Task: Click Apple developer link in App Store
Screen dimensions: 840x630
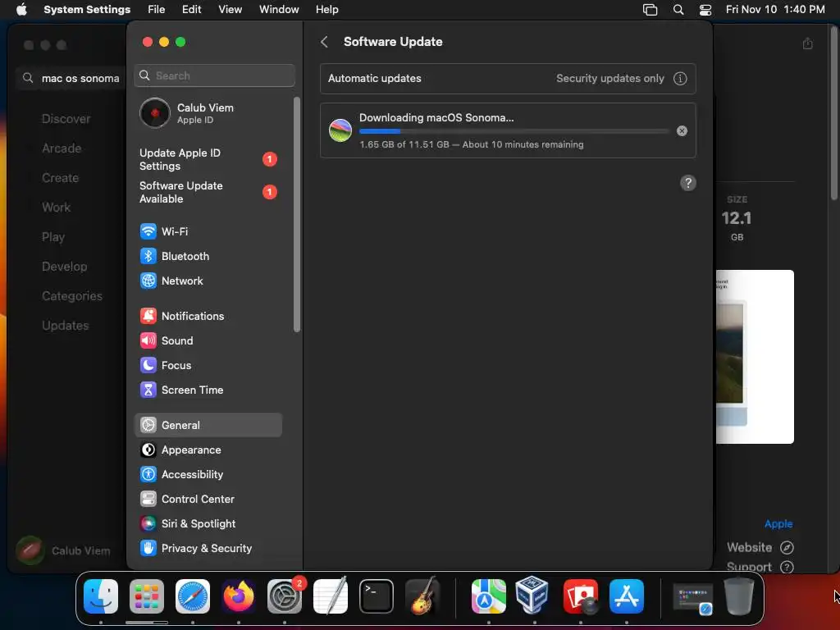Action: click(778, 524)
